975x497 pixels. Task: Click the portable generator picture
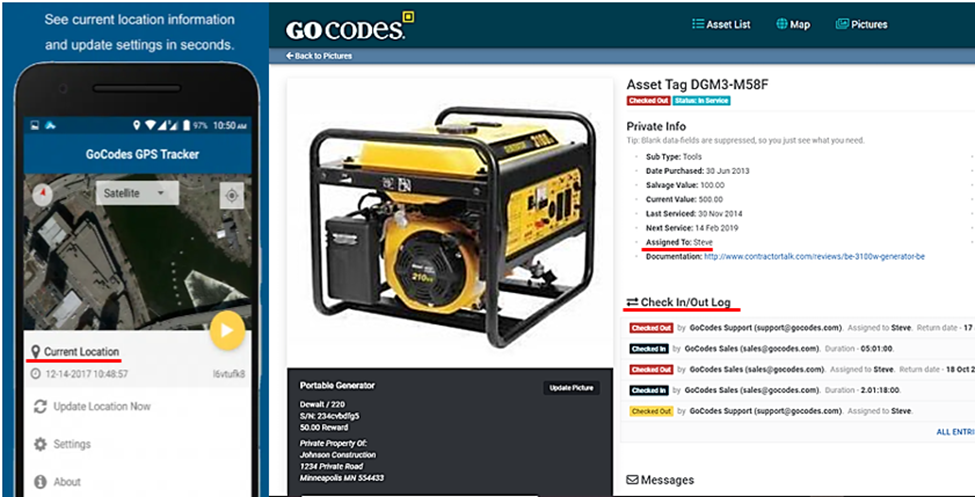click(450, 222)
